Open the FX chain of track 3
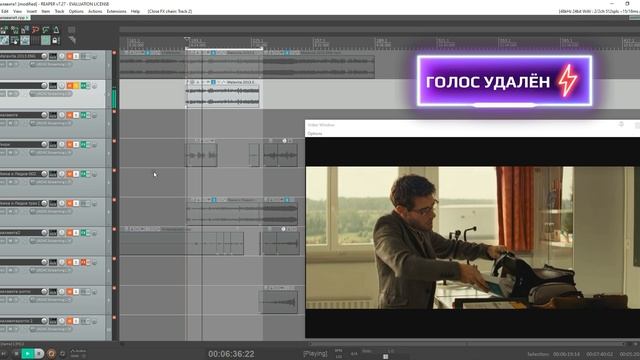Image resolution: width=640 pixels, height=360 pixels. pyautogui.click(x=84, y=115)
